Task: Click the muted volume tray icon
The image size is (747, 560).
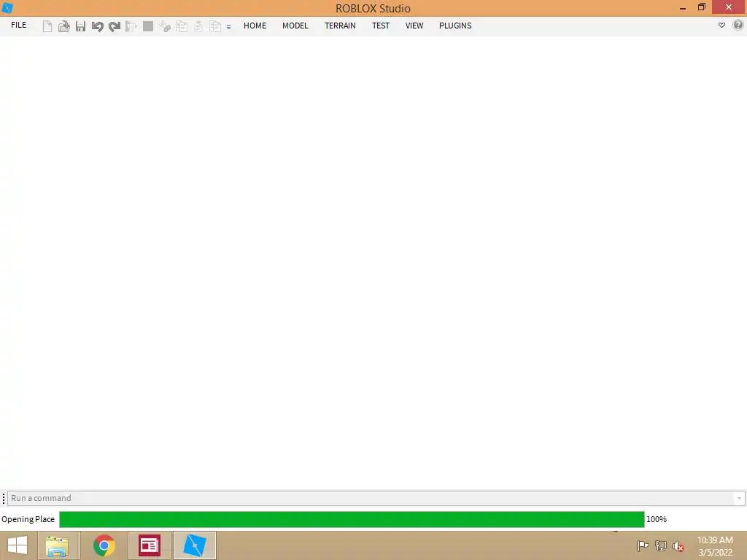Action: tap(678, 546)
